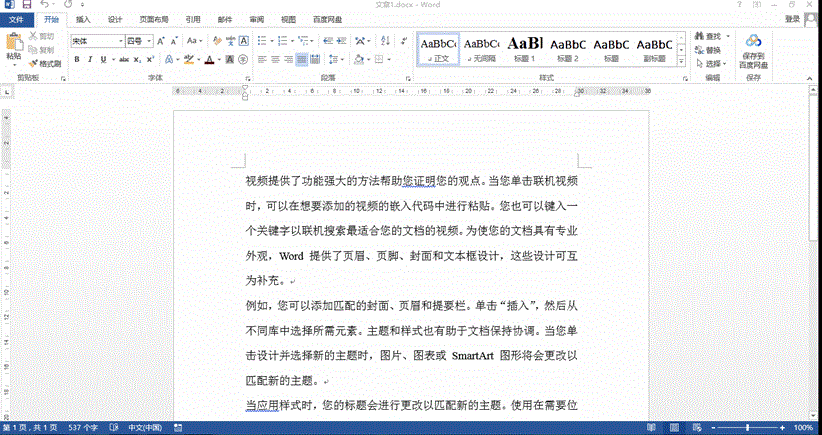Apply bold formatting with the B icon
The image size is (822, 435).
(x=76, y=59)
